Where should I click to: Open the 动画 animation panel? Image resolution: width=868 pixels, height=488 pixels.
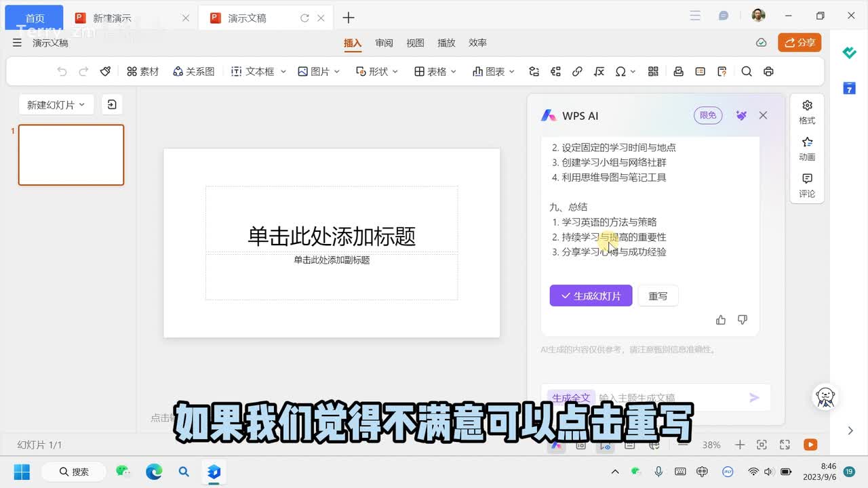[807, 148]
